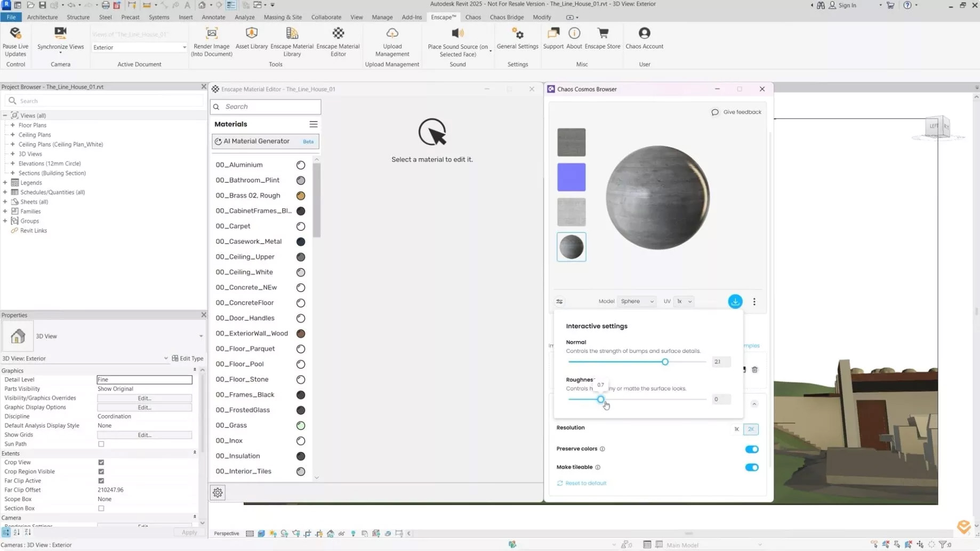
Task: Open Material Editor settings gear
Action: pyautogui.click(x=218, y=493)
